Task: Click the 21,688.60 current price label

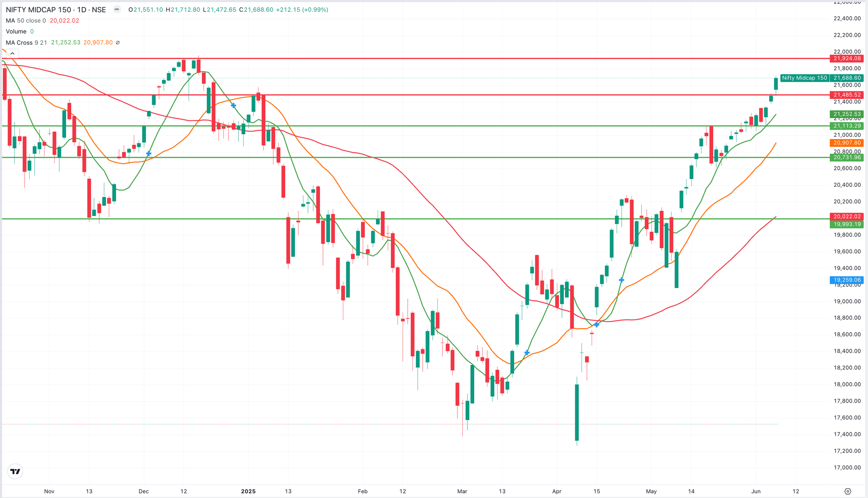Action: 846,78
